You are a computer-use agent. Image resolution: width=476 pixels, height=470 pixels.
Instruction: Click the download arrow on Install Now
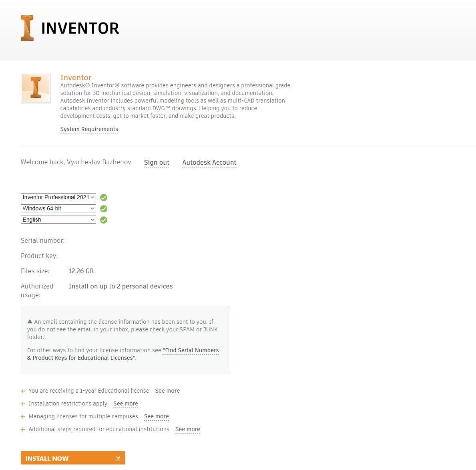tap(118, 458)
